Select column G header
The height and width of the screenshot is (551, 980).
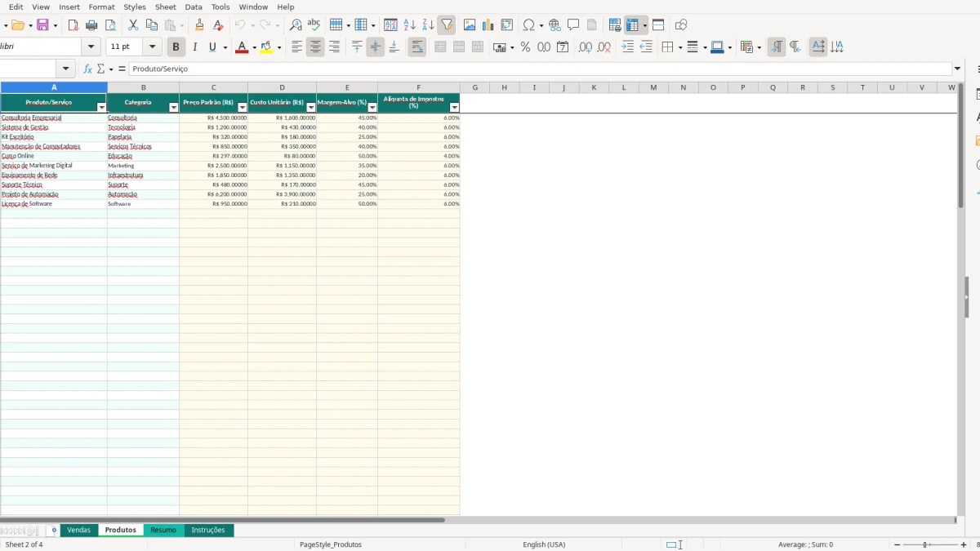pyautogui.click(x=474, y=87)
